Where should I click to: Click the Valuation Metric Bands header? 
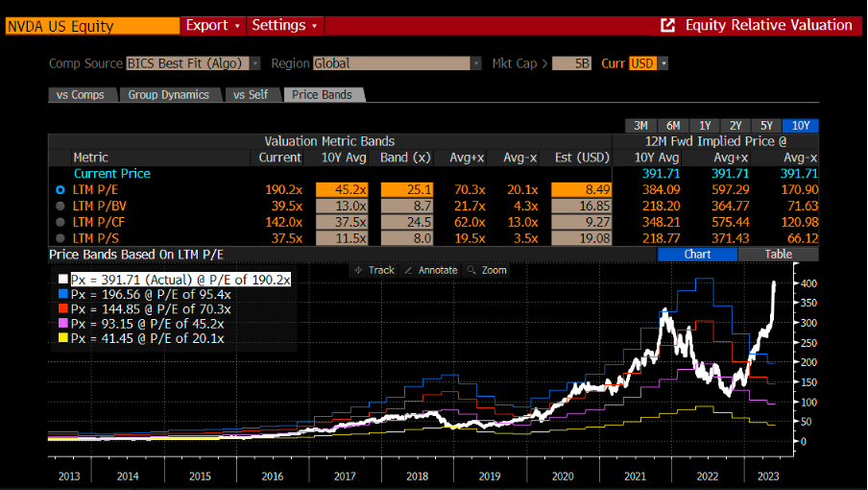[x=329, y=141]
